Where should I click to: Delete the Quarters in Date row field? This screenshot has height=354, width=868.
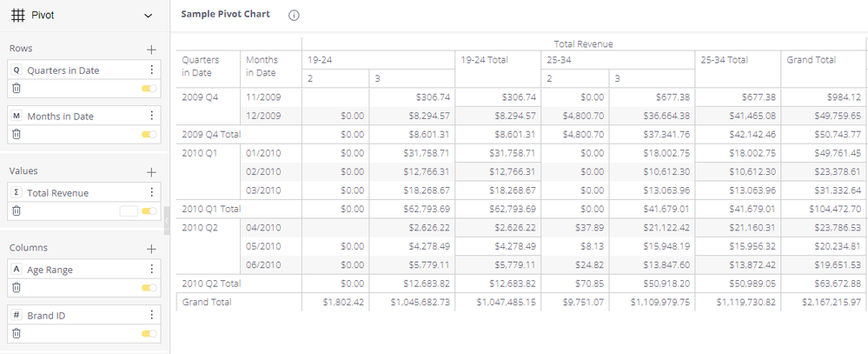(x=17, y=88)
